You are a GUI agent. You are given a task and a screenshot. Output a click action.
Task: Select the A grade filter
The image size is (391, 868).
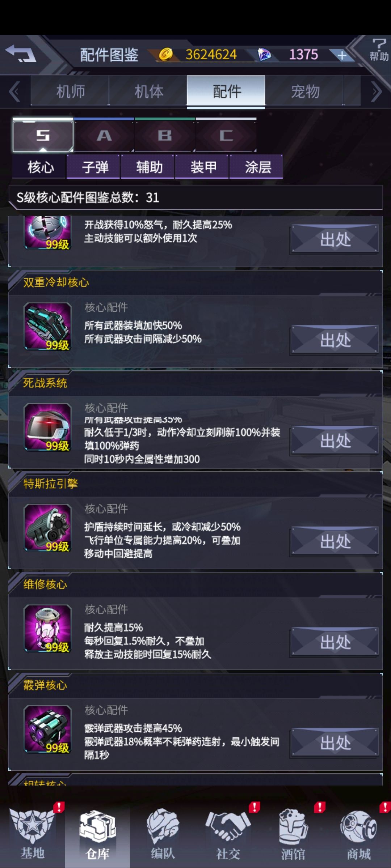point(104,135)
